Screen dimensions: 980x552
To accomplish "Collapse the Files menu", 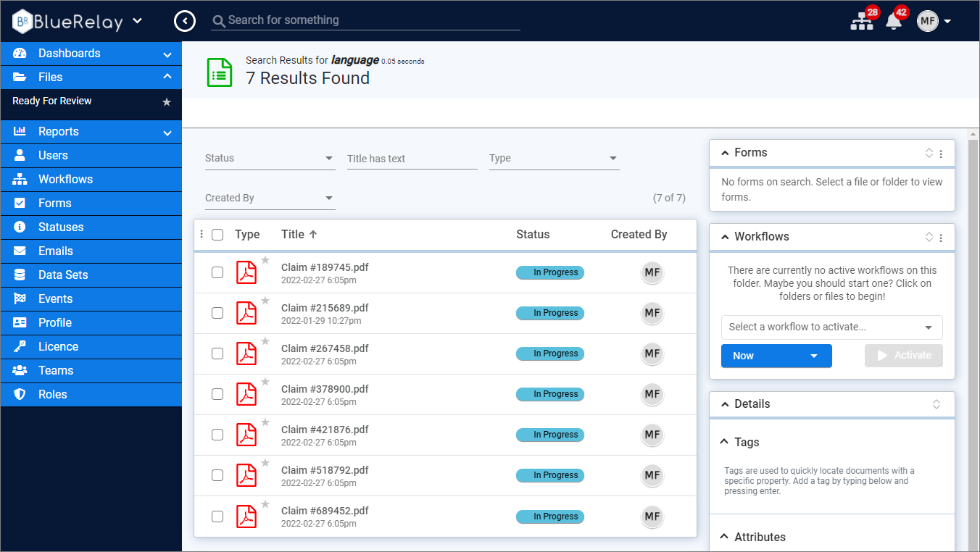I will pyautogui.click(x=91, y=78).
